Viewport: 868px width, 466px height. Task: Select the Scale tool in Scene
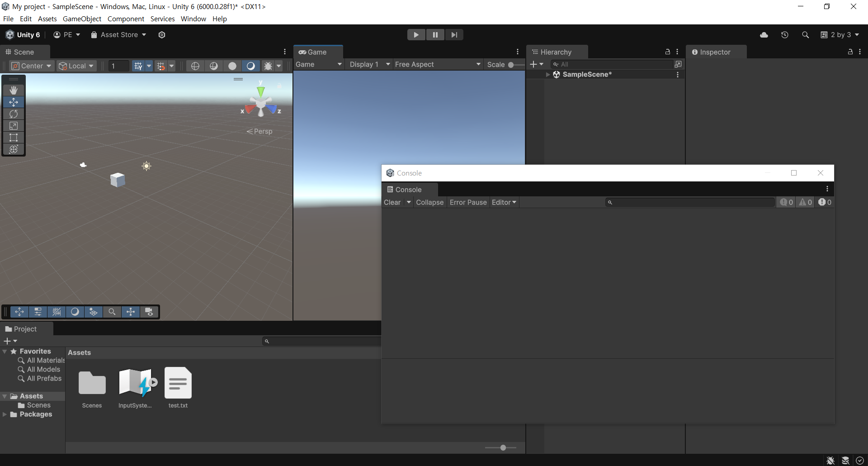pos(14,126)
